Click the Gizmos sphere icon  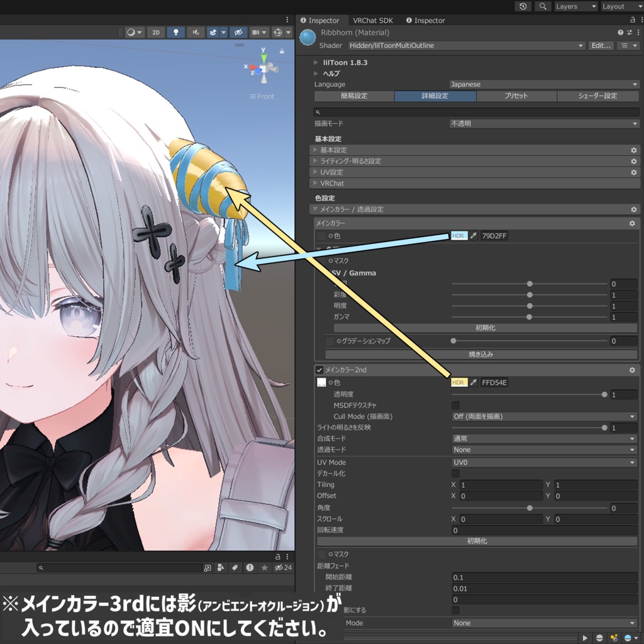click(277, 33)
